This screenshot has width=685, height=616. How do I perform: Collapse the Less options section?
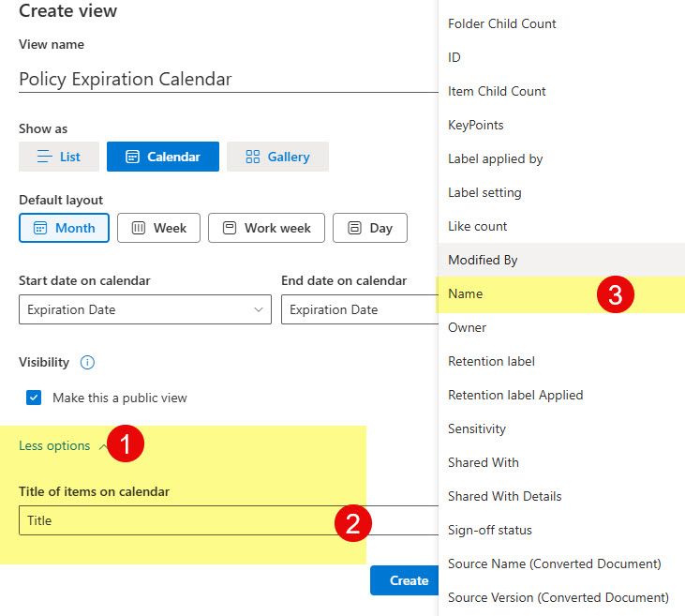coord(63,446)
